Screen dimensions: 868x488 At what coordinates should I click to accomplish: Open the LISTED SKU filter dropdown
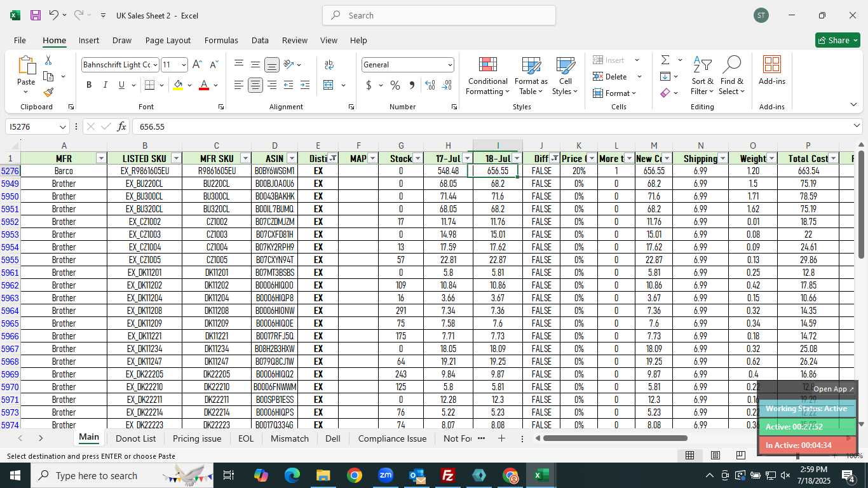[x=176, y=158]
